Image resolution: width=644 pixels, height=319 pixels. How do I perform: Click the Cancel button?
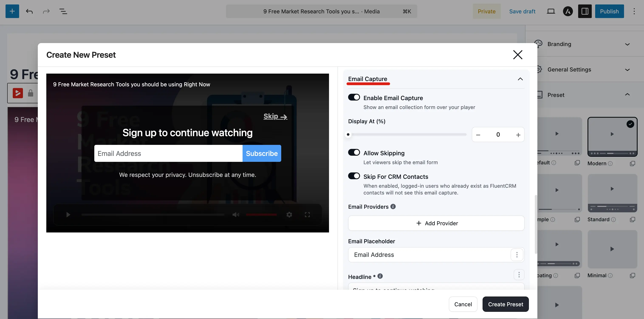pyautogui.click(x=463, y=304)
